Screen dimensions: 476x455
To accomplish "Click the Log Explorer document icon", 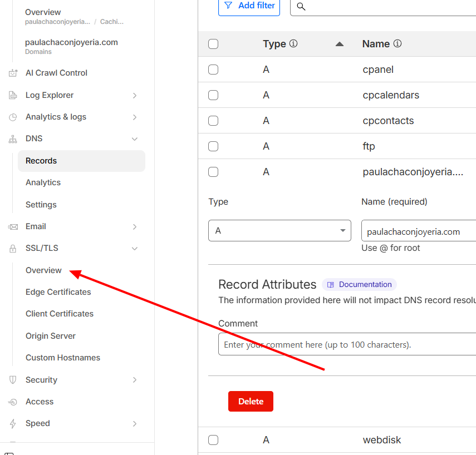I will [13, 95].
